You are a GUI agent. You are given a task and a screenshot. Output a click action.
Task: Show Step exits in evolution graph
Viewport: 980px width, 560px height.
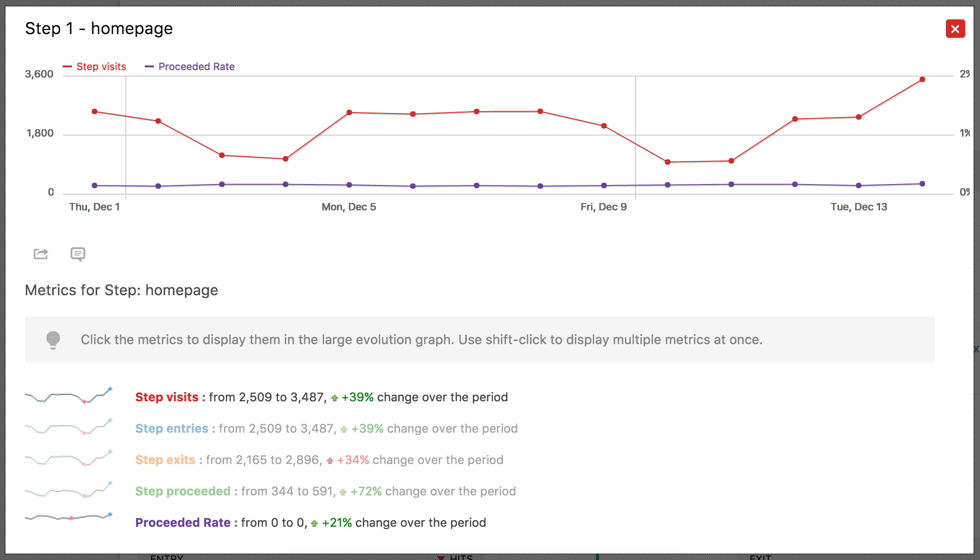click(165, 460)
